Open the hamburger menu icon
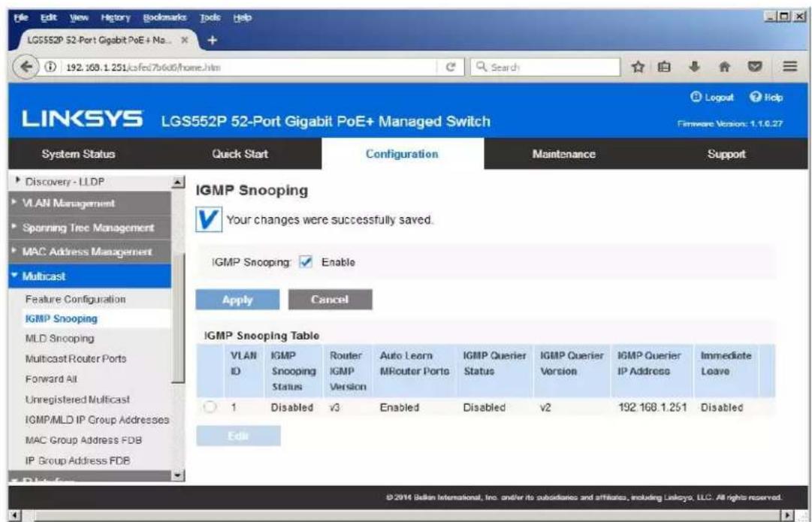 (x=789, y=67)
